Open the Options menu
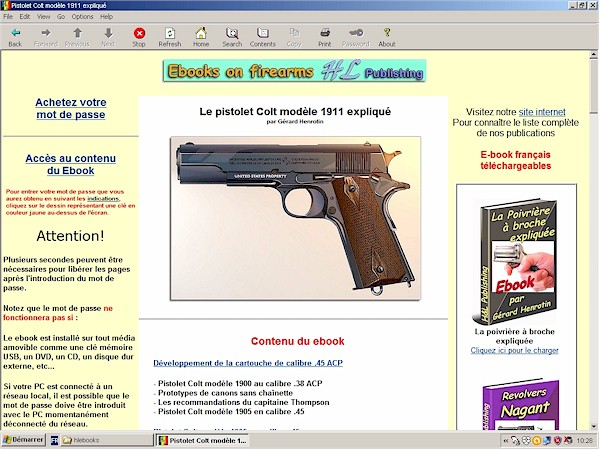 coord(82,16)
